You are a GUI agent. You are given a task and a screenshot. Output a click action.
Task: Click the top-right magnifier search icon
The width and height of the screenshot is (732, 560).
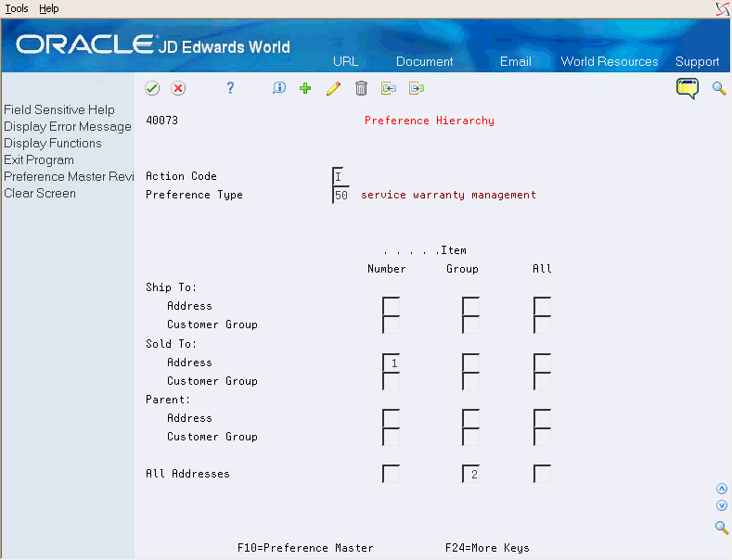pos(719,88)
